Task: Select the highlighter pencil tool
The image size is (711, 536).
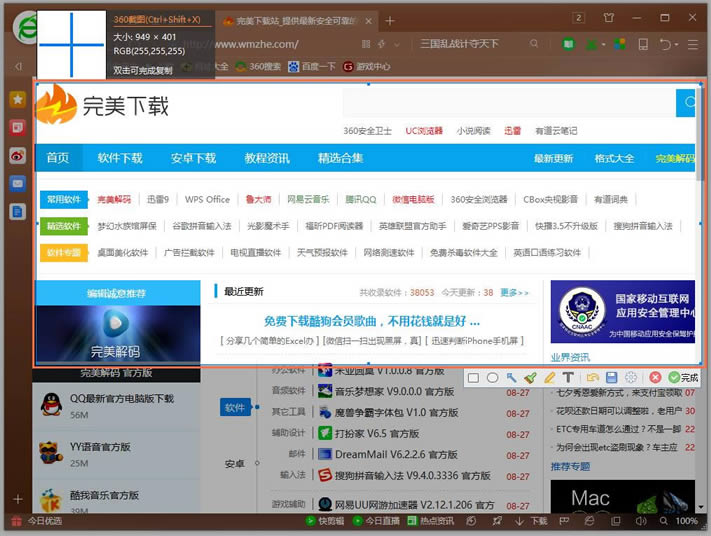Action: pyautogui.click(x=550, y=378)
